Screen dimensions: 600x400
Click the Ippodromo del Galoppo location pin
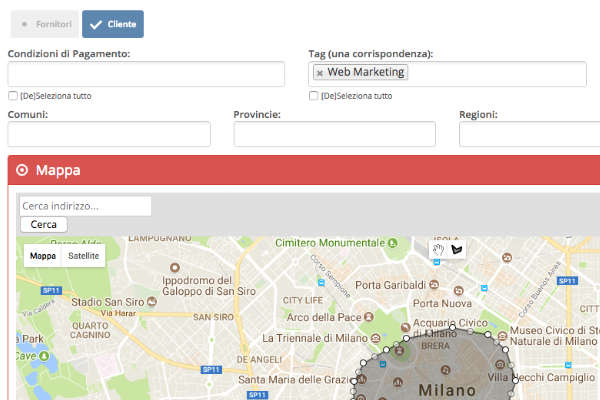175,267
